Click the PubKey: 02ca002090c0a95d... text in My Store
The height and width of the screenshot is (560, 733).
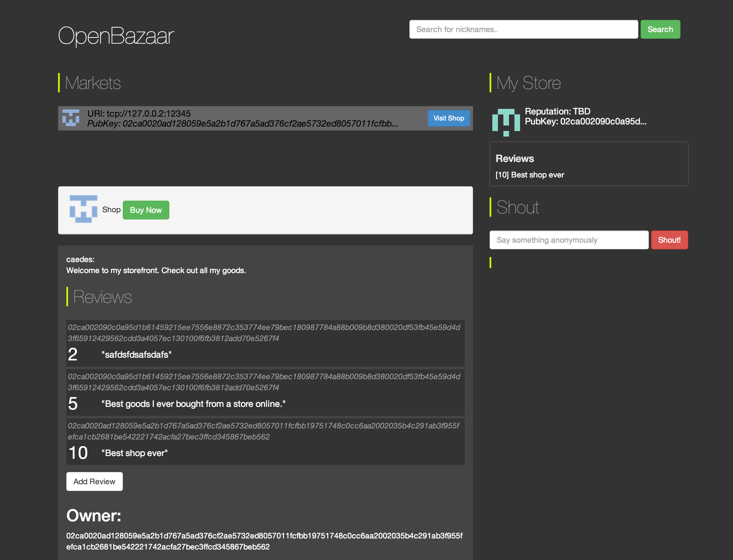(586, 121)
